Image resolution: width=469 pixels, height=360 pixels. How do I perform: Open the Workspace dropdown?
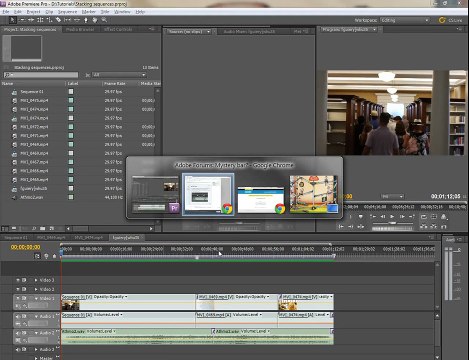pyautogui.click(x=404, y=20)
